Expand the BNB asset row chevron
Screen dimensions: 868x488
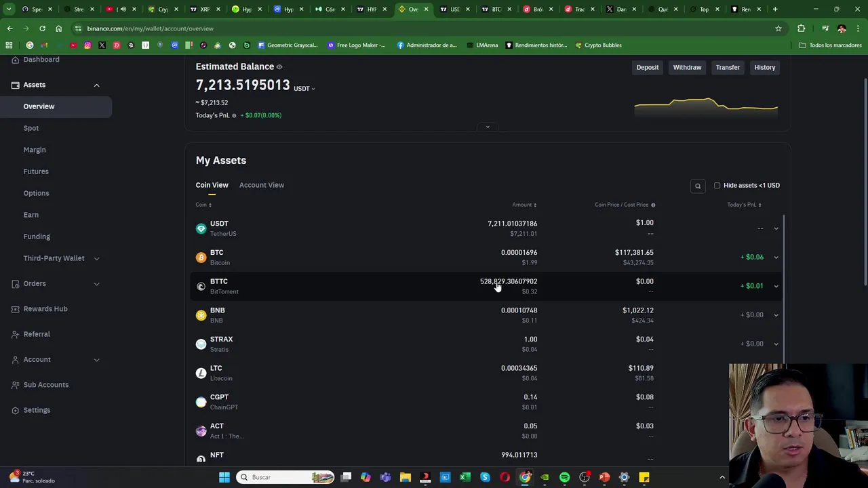(776, 315)
